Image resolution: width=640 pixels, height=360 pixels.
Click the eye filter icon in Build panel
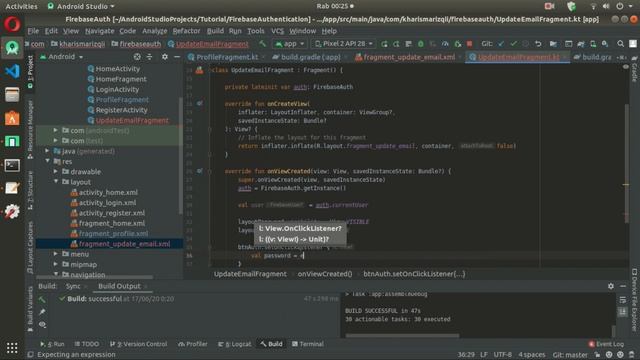click(x=42, y=324)
